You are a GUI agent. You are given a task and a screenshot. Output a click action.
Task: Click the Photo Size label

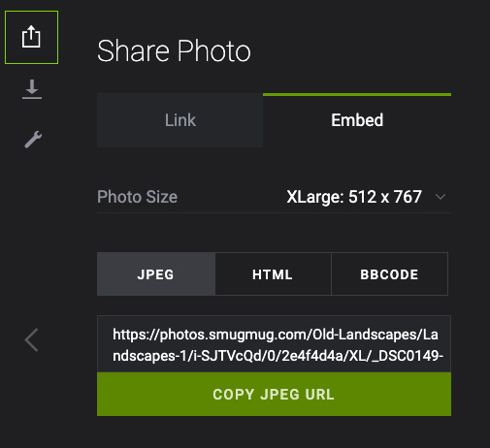click(137, 197)
